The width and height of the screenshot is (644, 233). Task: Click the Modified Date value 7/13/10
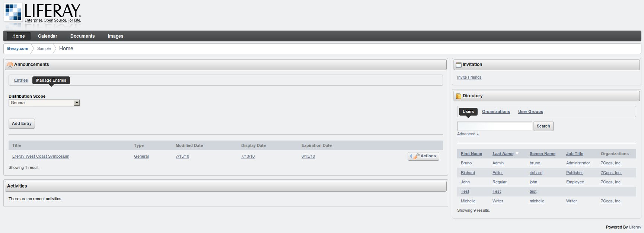coord(182,157)
